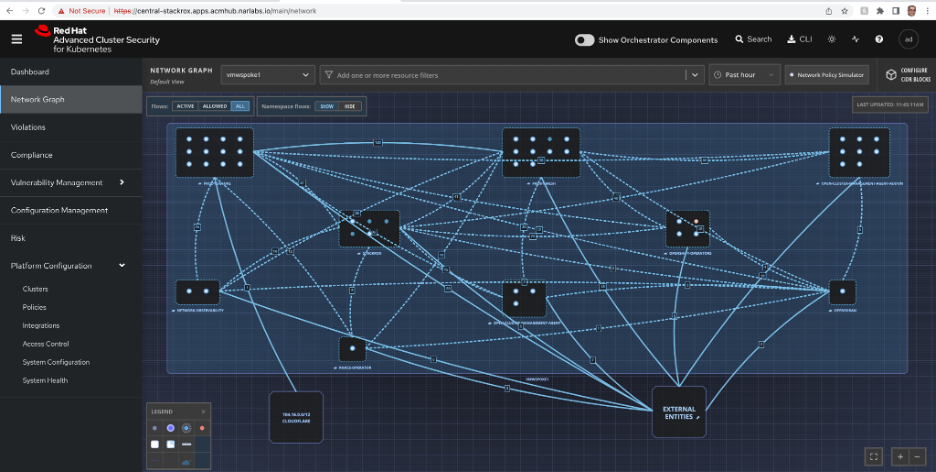
Task: Go to Violations in the sidebar
Action: coord(28,127)
